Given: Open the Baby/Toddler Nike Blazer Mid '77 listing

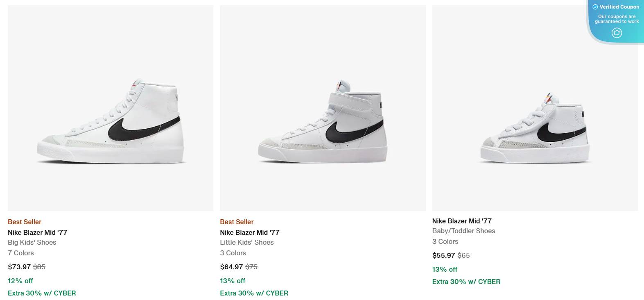Looking at the screenshot, I should pyautogui.click(x=462, y=221).
